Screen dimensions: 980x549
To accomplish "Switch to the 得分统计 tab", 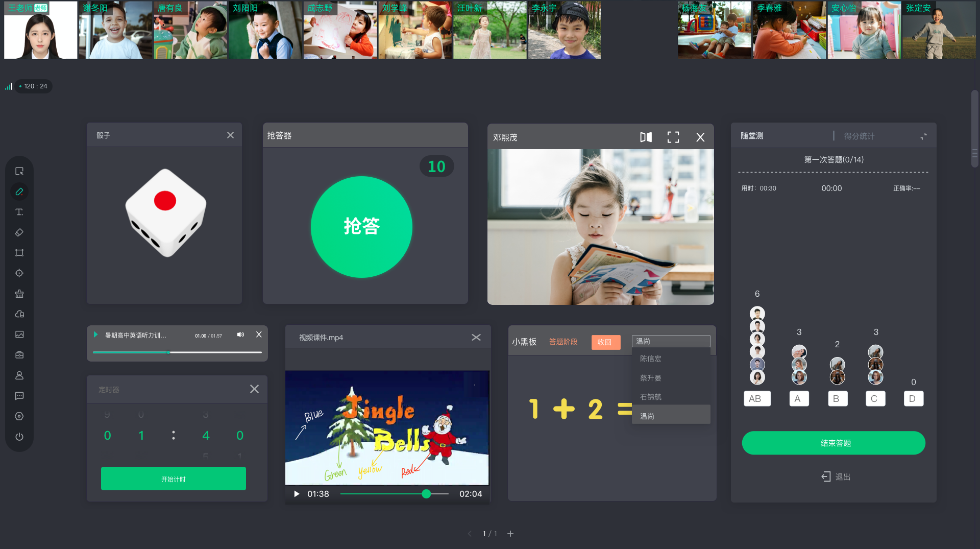I will pyautogui.click(x=859, y=136).
